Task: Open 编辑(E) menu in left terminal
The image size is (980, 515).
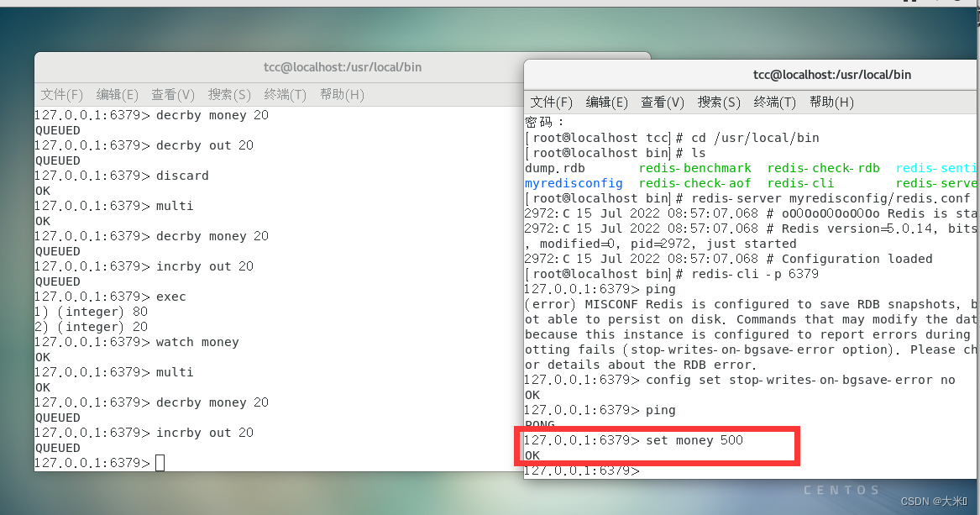Action: [x=117, y=94]
